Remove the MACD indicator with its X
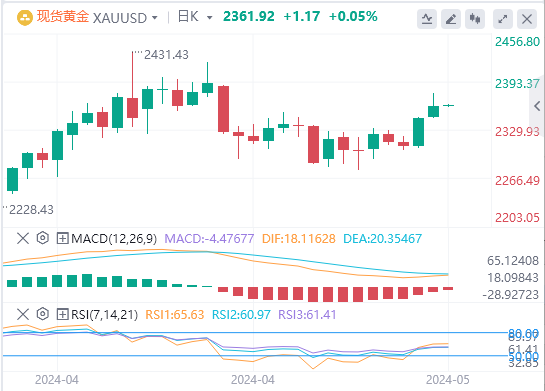Viewport: 545px width, 391px height. [x=23, y=238]
